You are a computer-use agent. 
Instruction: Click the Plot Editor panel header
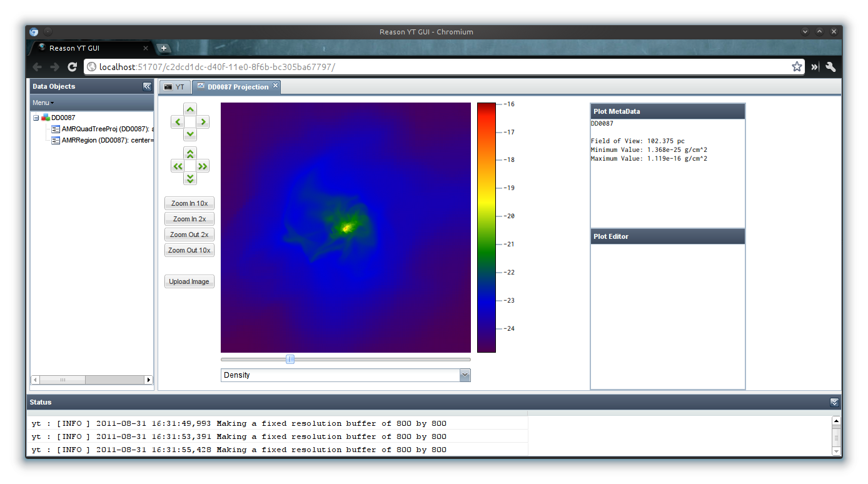pos(668,236)
